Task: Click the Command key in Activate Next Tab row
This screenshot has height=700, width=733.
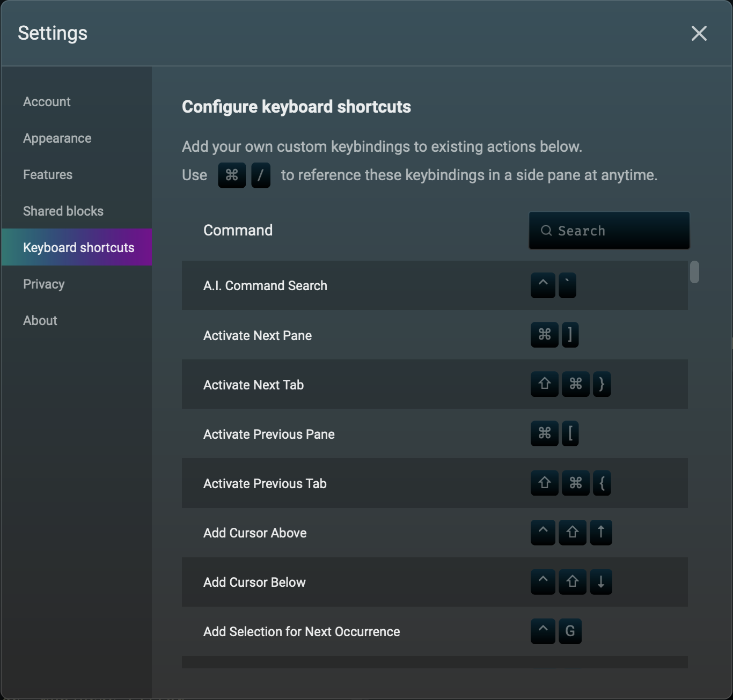Action: pyautogui.click(x=575, y=384)
